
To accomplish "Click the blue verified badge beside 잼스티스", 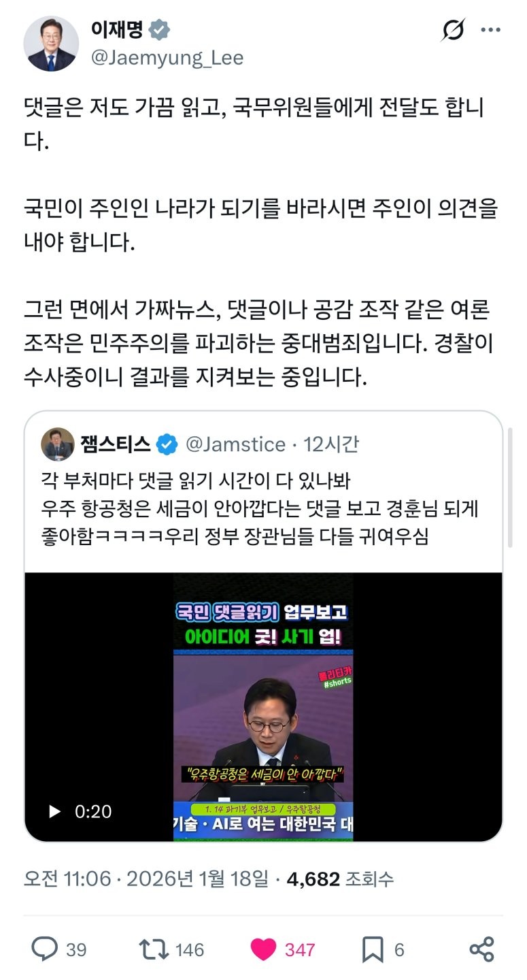I will click(167, 444).
